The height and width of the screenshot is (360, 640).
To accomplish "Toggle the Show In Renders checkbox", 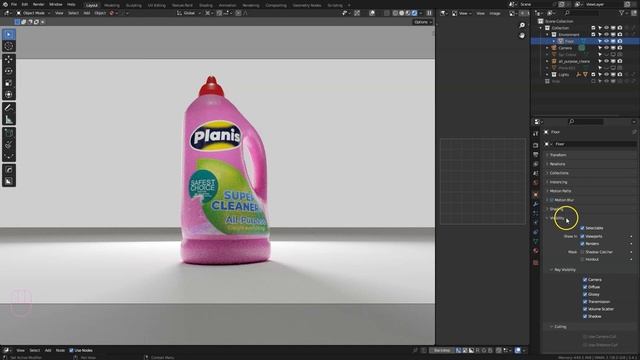I will click(x=582, y=244).
